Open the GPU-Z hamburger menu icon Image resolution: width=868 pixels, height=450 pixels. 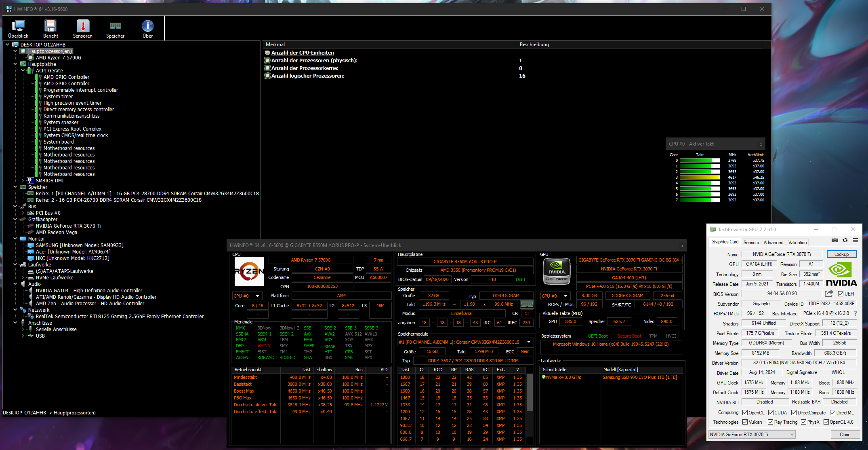pos(855,241)
